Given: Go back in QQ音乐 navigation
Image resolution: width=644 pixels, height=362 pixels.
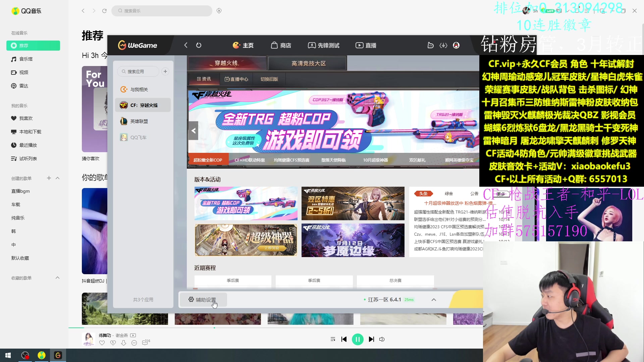Looking at the screenshot, I should point(83,11).
